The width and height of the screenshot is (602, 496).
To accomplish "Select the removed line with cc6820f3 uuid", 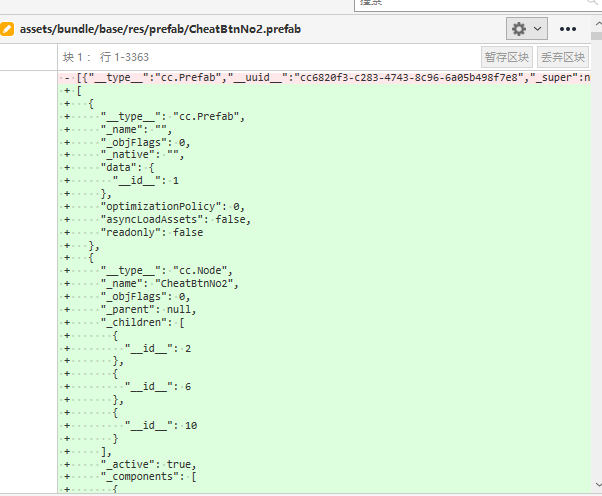I will click(x=324, y=78).
